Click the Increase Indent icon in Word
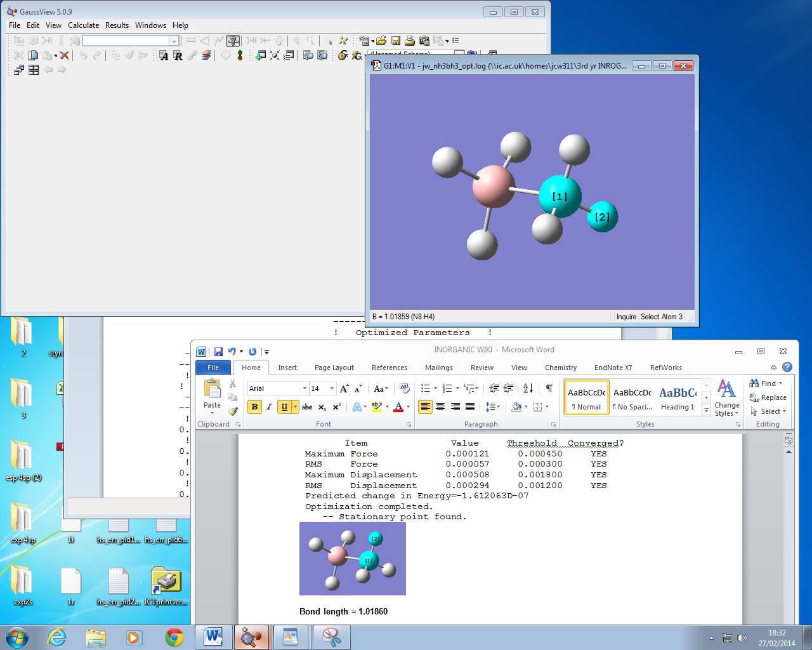The height and width of the screenshot is (650, 812). click(509, 388)
